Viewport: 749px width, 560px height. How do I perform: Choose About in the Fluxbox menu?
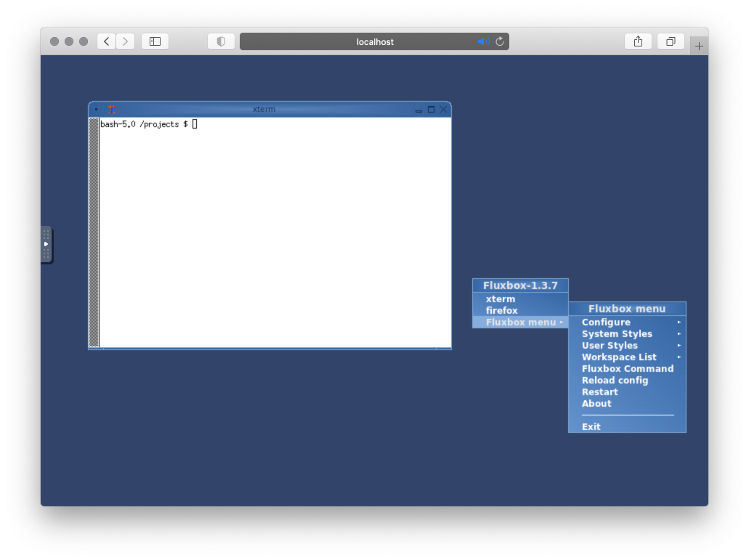pyautogui.click(x=596, y=403)
